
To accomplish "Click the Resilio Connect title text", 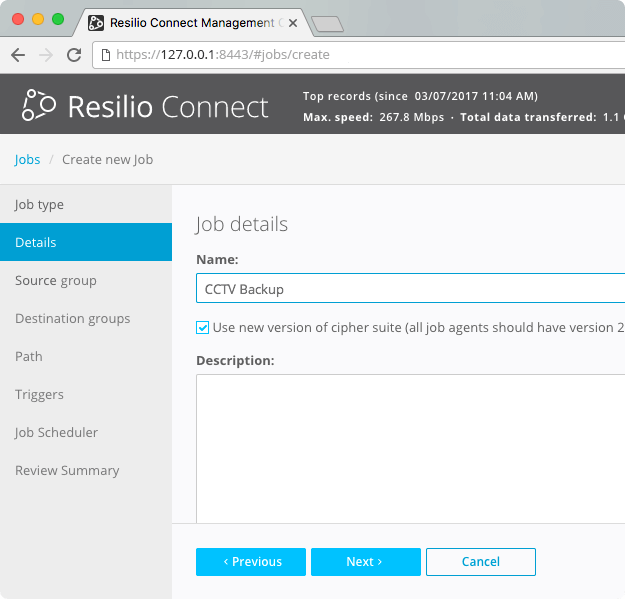I will (x=168, y=107).
